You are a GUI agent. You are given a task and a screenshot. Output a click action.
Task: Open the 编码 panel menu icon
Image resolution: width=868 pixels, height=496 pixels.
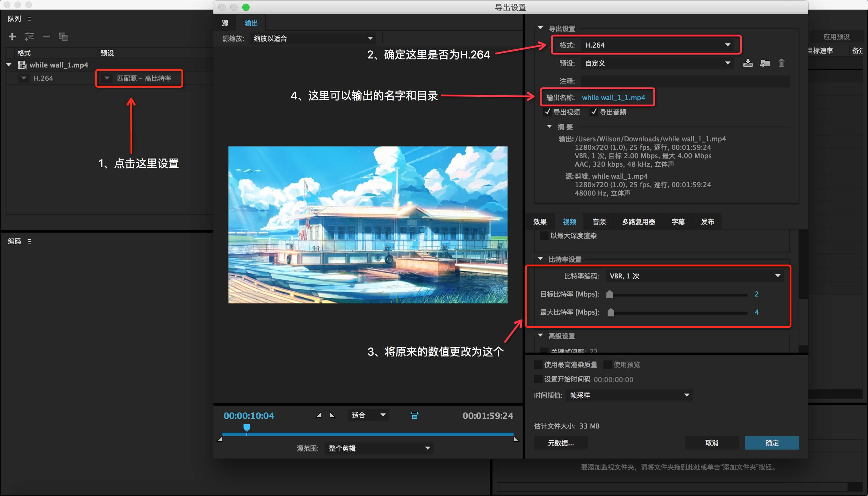pos(30,241)
